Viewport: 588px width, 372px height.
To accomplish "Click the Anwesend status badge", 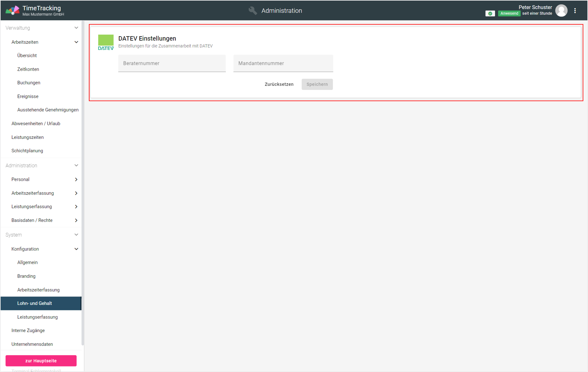I will pyautogui.click(x=509, y=13).
